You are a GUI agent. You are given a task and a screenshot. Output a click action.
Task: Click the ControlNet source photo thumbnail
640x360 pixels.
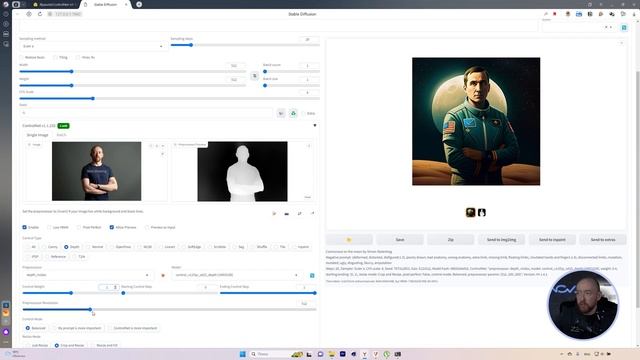[x=96, y=171]
